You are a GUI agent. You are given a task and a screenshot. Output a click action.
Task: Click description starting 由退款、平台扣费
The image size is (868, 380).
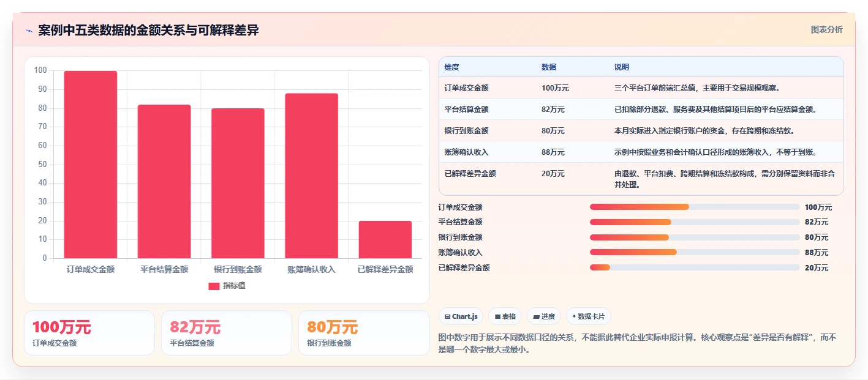725,179
